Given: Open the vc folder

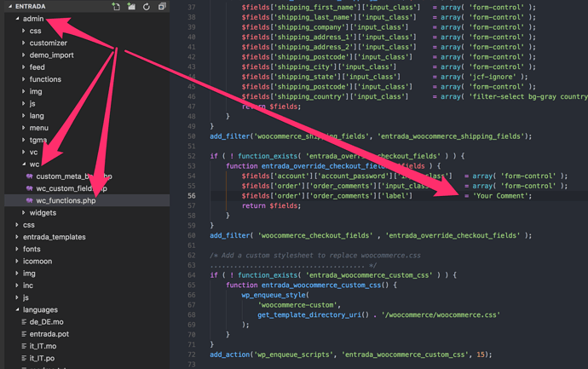Looking at the screenshot, I should click(33, 153).
